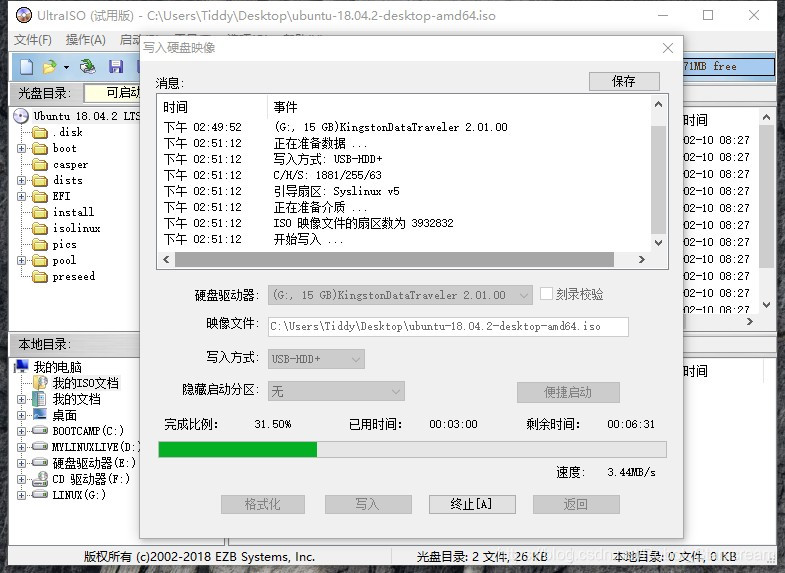
Task: Expand the EFI folder node
Action: 21,197
